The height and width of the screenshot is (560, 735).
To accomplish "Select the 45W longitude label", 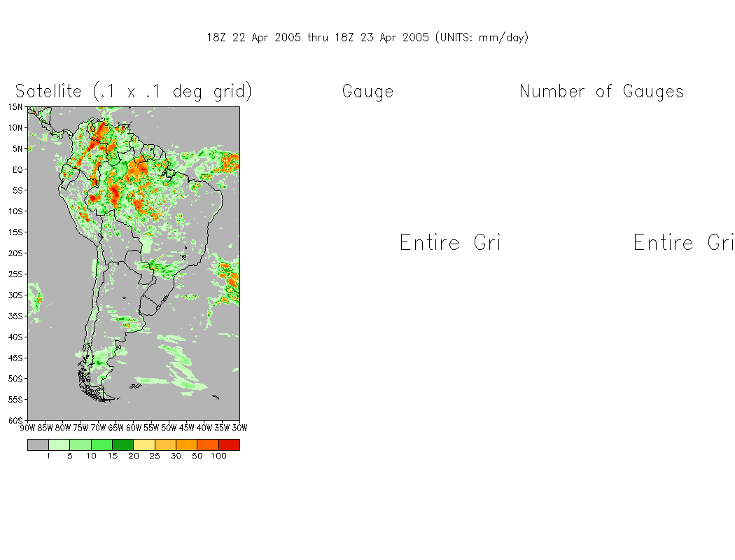I will [x=187, y=428].
